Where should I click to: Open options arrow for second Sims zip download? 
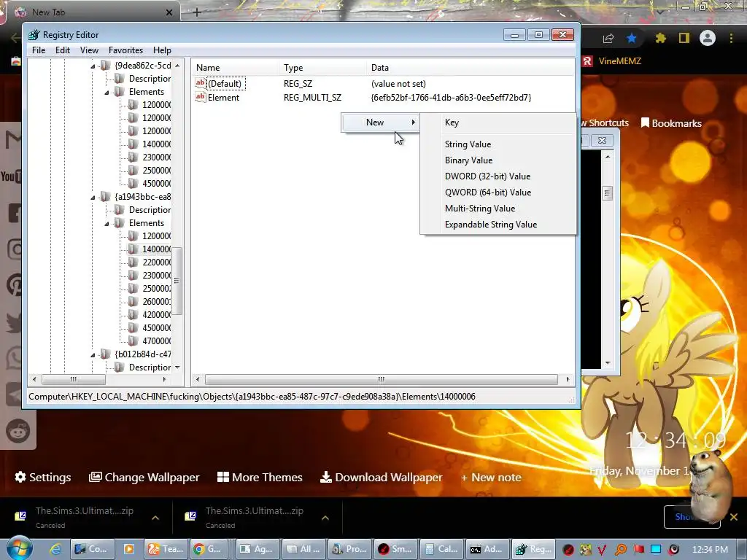click(x=325, y=518)
